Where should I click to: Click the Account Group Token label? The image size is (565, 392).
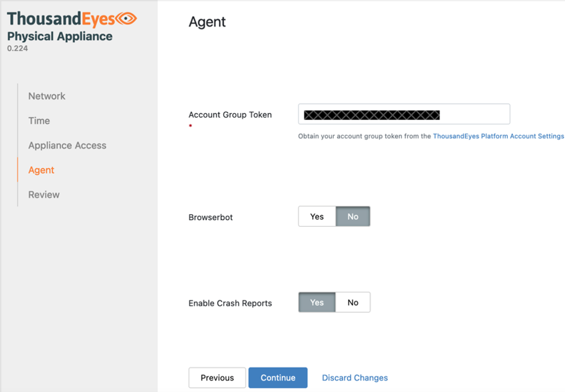(x=230, y=115)
